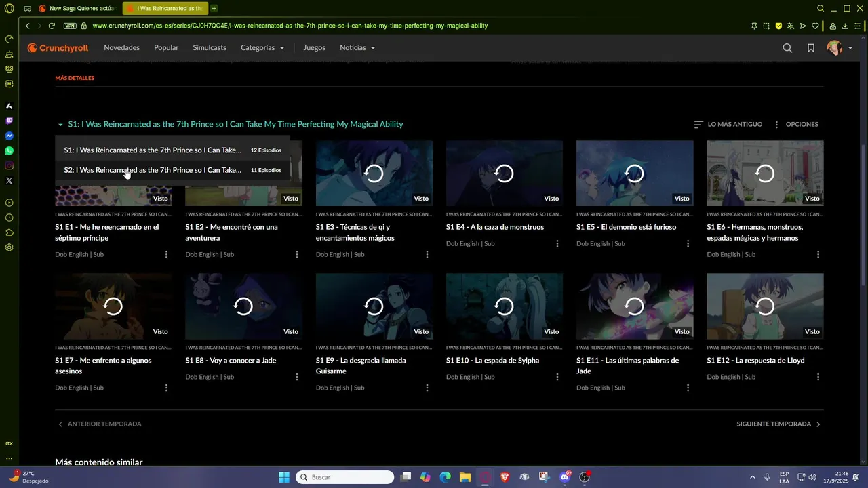Open the Crunchyroll search icon
The width and height of the screenshot is (868, 488).
tap(787, 48)
